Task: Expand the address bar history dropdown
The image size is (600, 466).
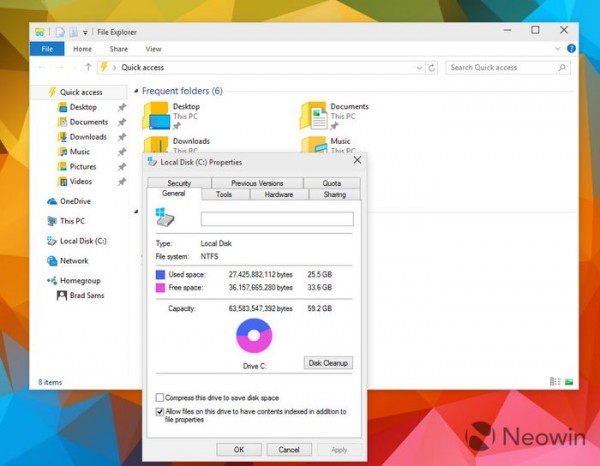Action: pyautogui.click(x=419, y=68)
